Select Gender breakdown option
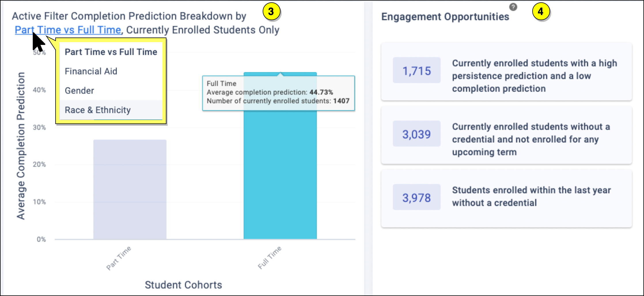644x296 pixels. pos(79,91)
